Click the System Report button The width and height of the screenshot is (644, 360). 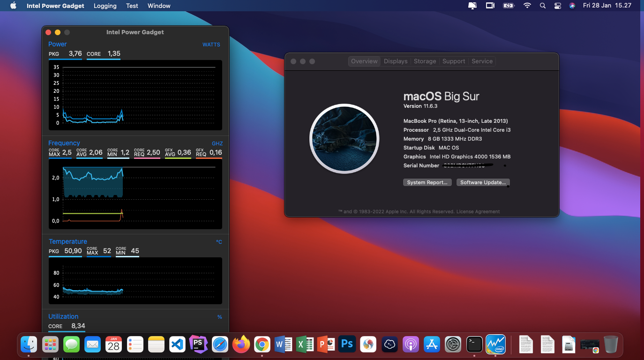click(x=427, y=182)
